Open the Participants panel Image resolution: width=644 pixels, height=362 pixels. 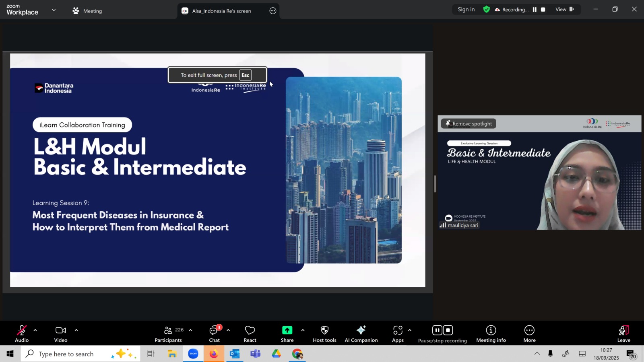(x=168, y=333)
